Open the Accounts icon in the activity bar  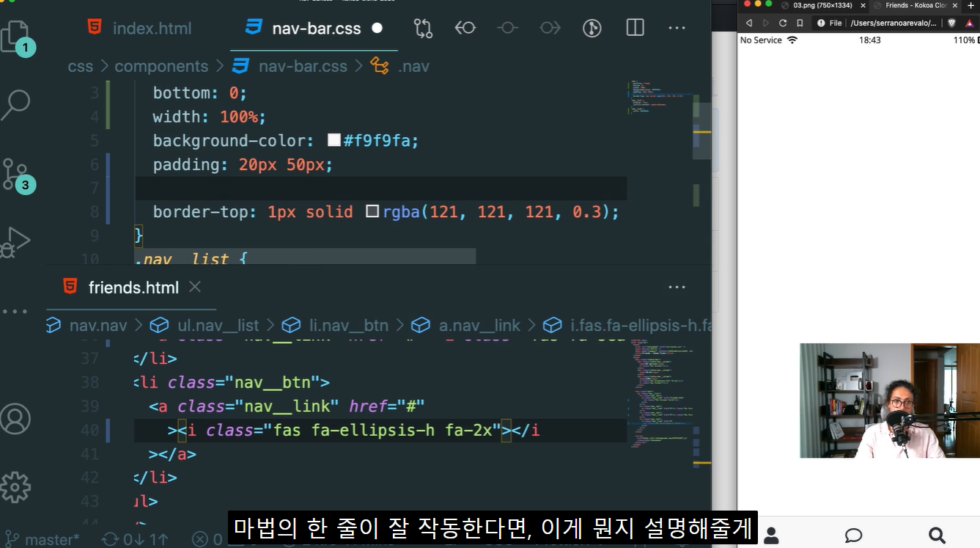15,419
